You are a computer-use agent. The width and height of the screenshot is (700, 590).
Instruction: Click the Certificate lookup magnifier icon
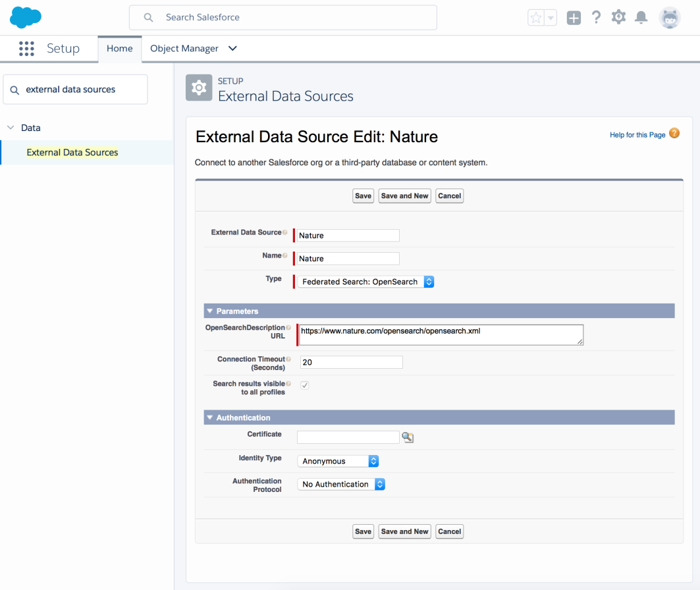[x=408, y=437]
